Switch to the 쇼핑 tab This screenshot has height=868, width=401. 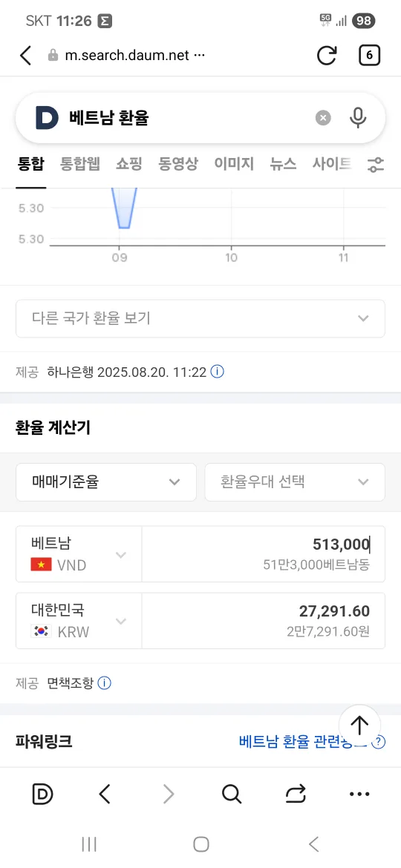[x=129, y=164]
